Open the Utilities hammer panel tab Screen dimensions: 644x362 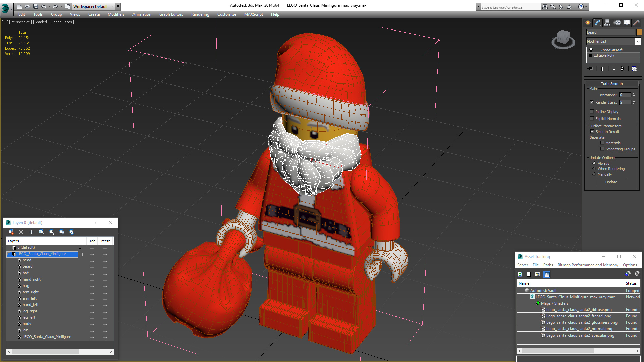click(x=636, y=23)
